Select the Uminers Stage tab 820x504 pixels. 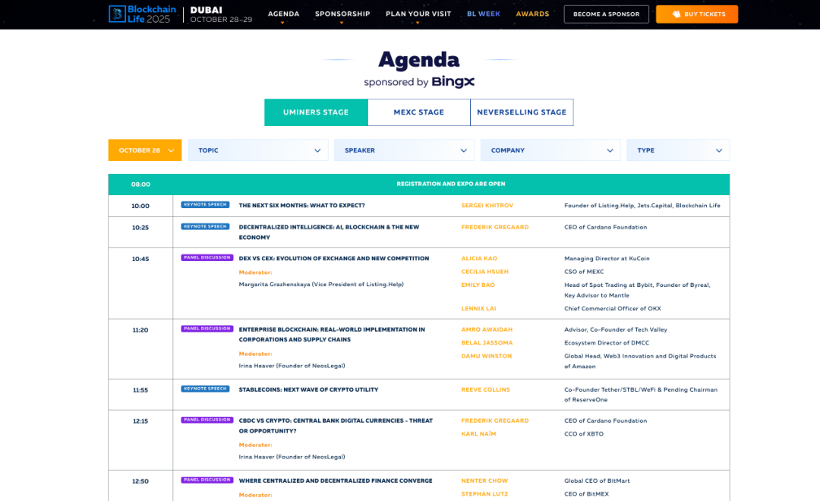316,112
